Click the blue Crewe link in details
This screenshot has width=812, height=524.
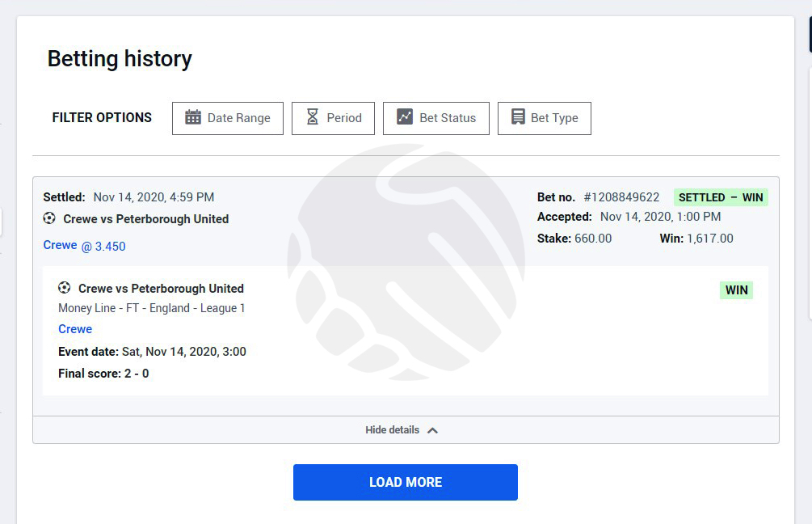[75, 329]
